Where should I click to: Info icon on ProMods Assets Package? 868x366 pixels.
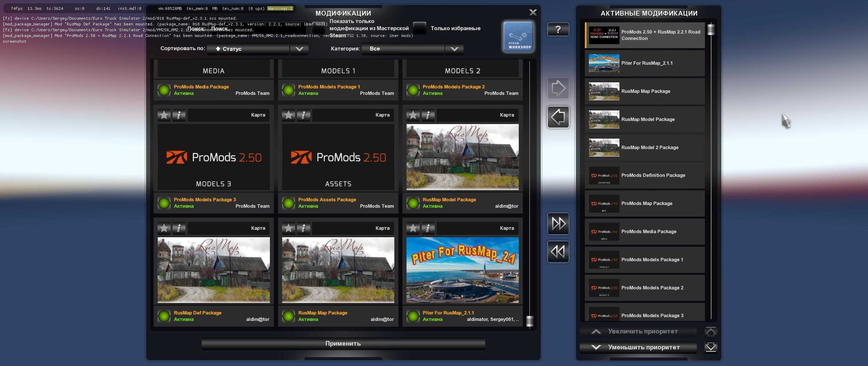[303, 115]
